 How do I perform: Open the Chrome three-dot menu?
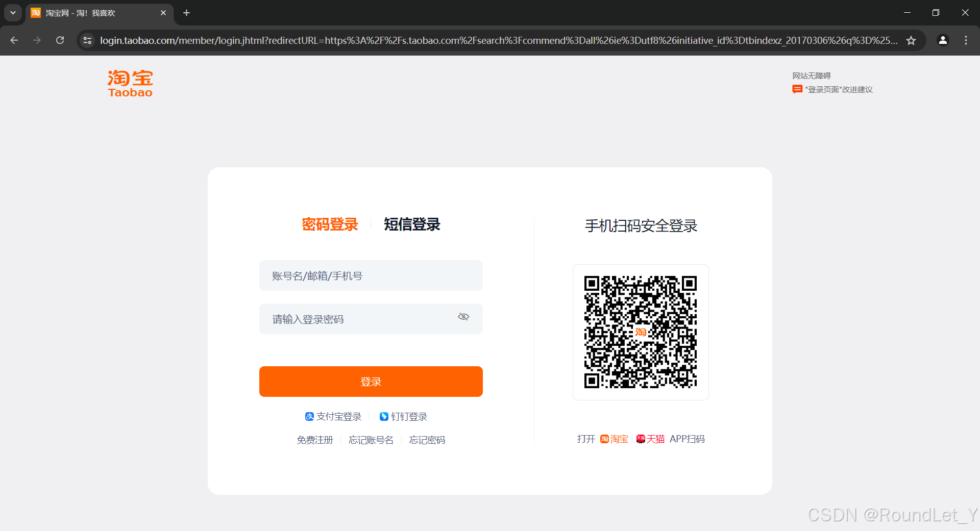tap(966, 40)
